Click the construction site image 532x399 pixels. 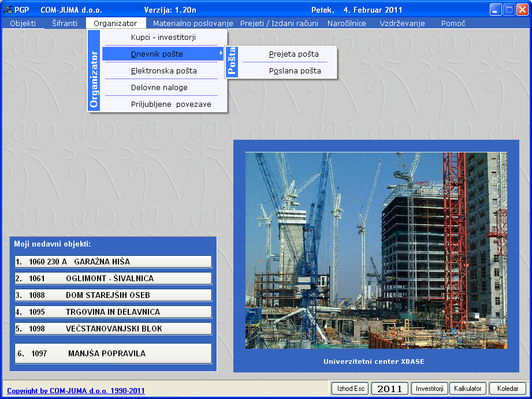[x=376, y=250]
